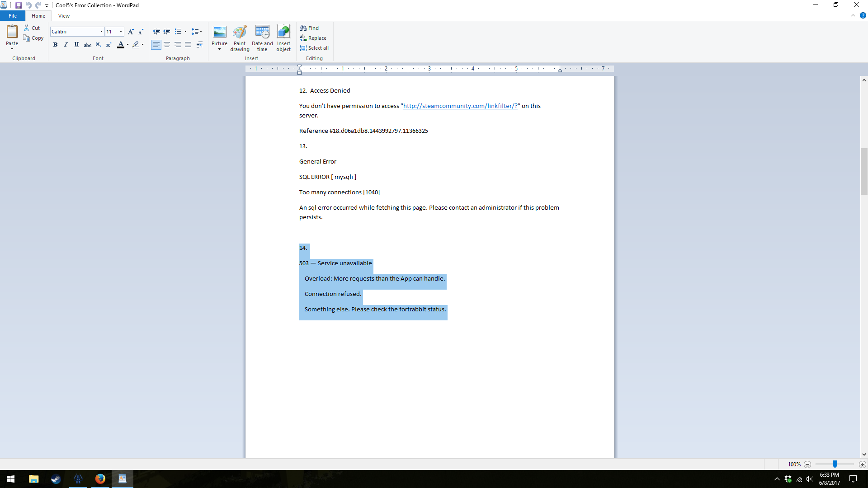868x488 pixels.
Task: Expand the font size dropdown
Action: pyautogui.click(x=121, y=32)
